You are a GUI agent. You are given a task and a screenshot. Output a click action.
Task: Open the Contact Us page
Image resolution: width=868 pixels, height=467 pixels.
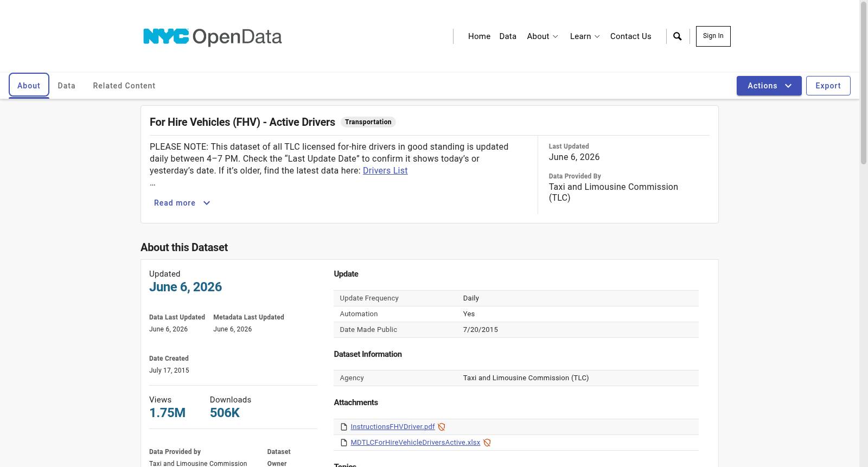pos(630,36)
